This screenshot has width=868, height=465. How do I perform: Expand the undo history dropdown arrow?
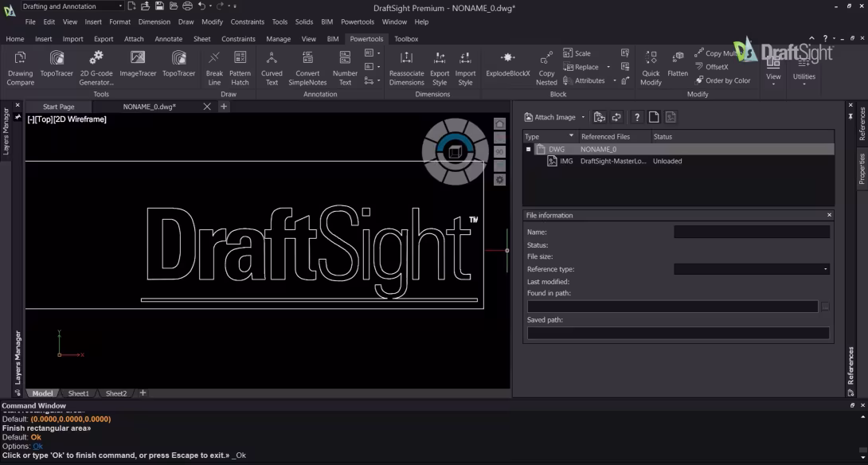(x=209, y=6)
